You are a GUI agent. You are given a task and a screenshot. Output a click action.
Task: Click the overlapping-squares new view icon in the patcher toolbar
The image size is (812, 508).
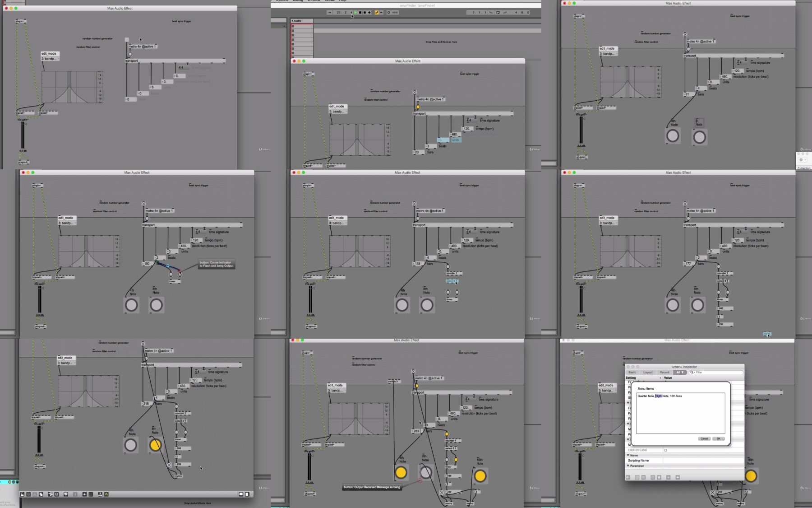41,494
